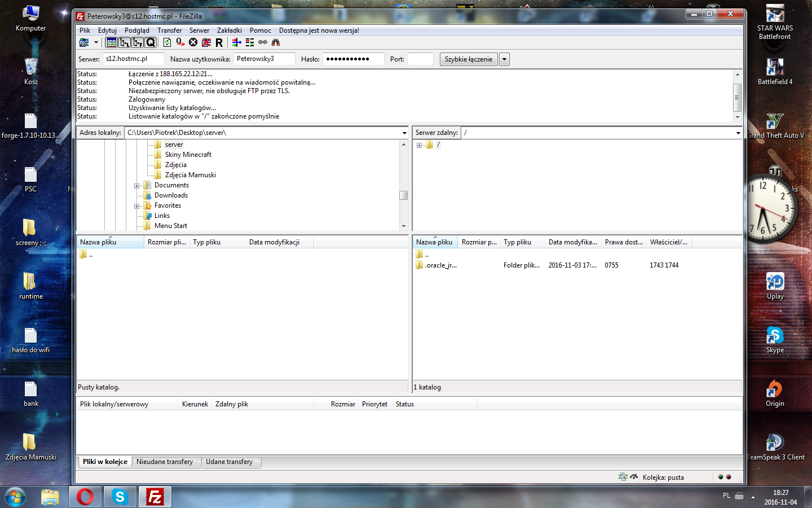Cancel the current operation

click(x=193, y=42)
